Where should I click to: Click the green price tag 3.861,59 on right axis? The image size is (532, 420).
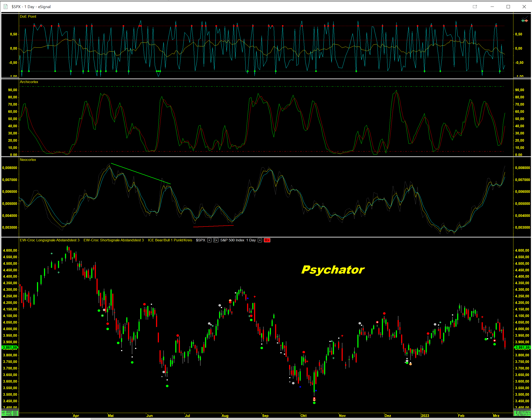click(x=522, y=347)
